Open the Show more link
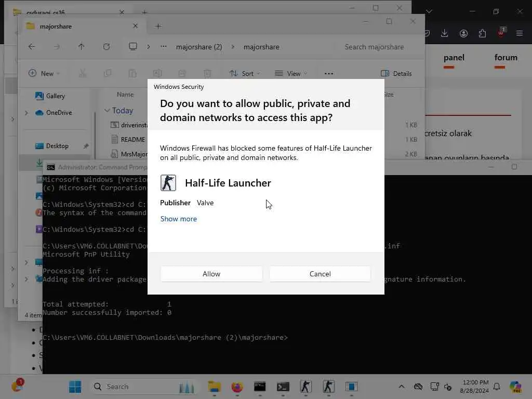 [x=179, y=219]
